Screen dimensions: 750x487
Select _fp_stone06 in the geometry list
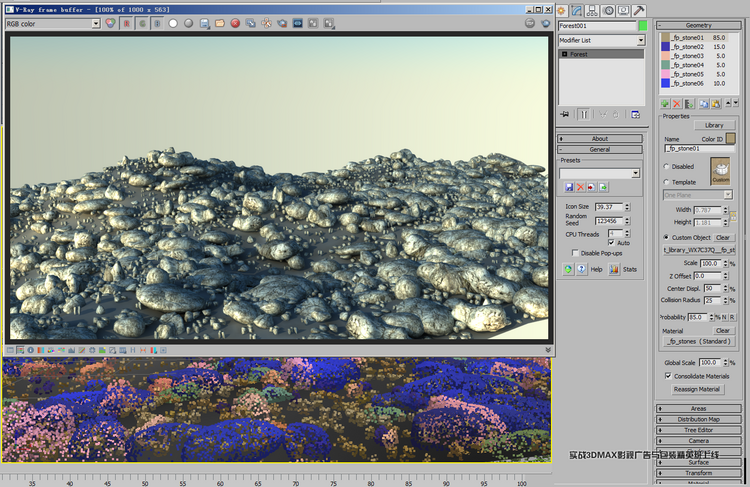coord(694,83)
